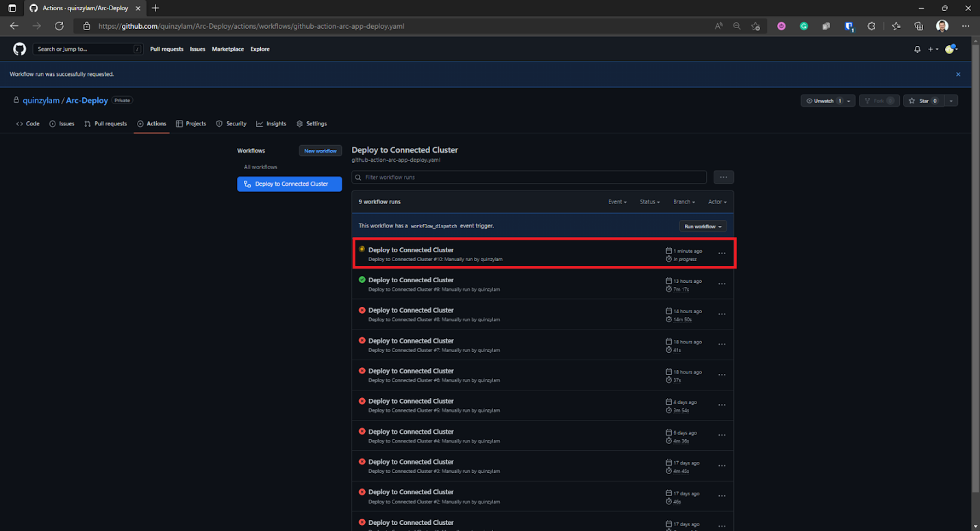
Task: Switch to the repository Pull requests tab
Action: pos(105,124)
